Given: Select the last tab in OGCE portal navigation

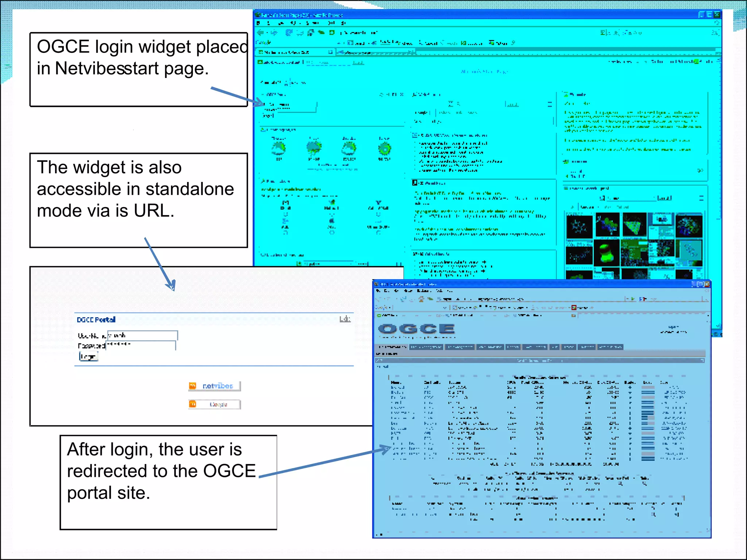Looking at the screenshot, I should [x=610, y=347].
